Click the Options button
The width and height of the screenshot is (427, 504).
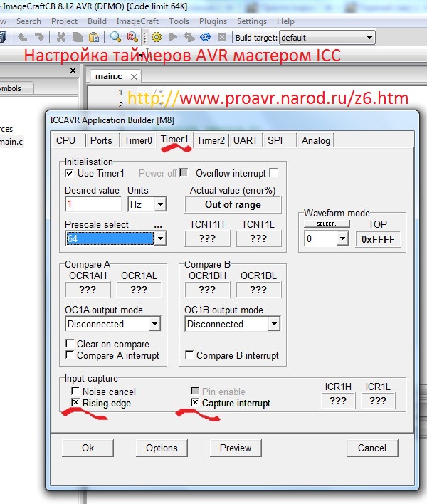coord(162,448)
